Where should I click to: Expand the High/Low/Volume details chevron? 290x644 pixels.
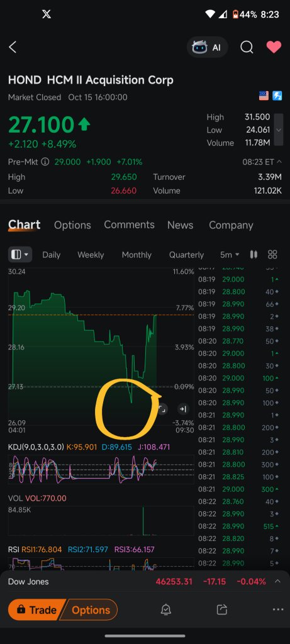(279, 130)
